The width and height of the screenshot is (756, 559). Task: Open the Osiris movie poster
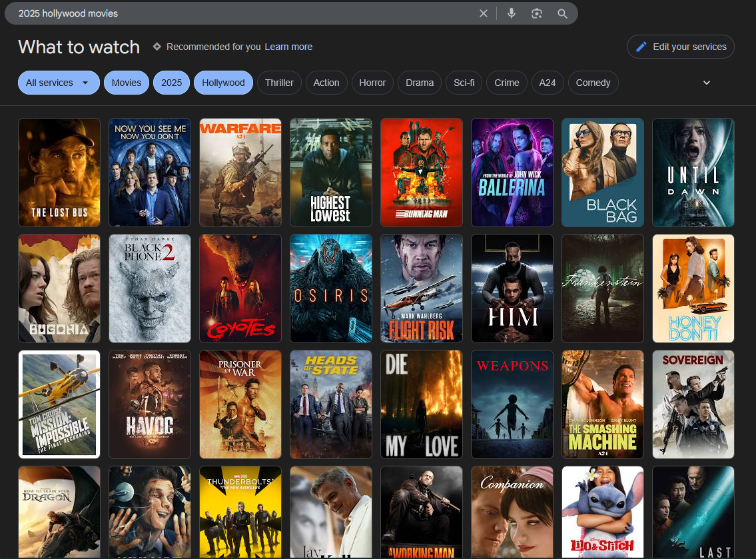point(331,288)
